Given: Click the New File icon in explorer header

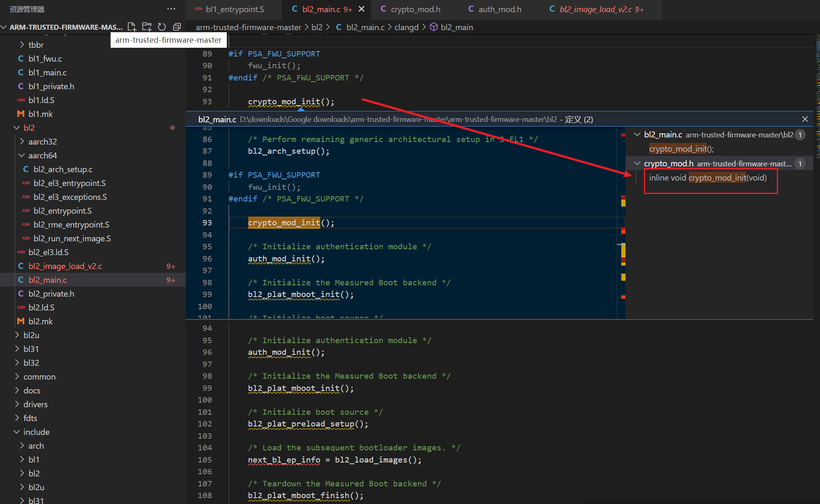Looking at the screenshot, I should [x=132, y=27].
